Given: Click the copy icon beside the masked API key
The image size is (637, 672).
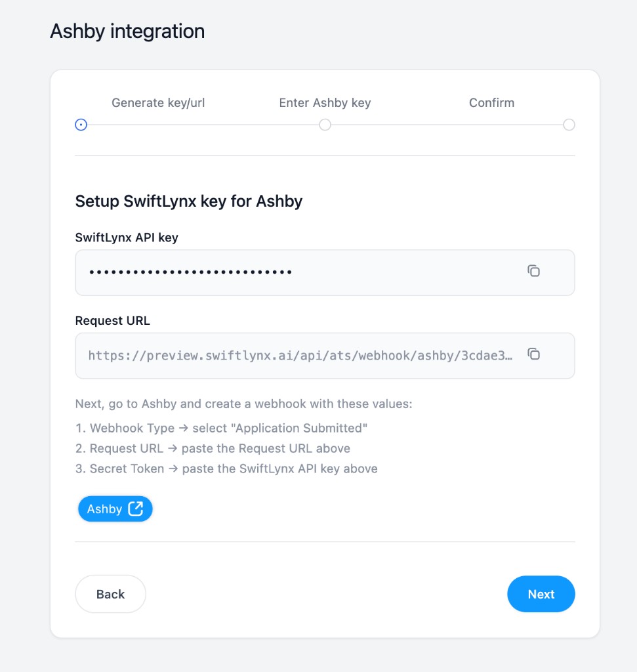Looking at the screenshot, I should click(x=533, y=271).
